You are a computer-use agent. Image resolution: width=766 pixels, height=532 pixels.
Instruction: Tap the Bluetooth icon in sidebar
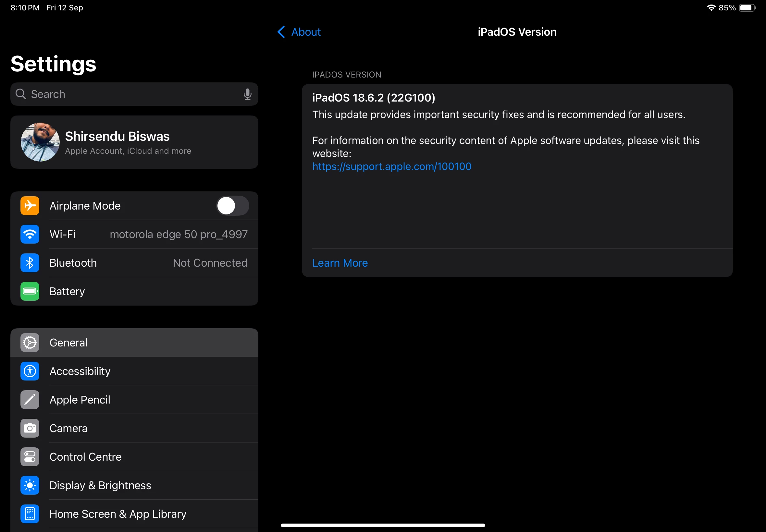tap(30, 263)
